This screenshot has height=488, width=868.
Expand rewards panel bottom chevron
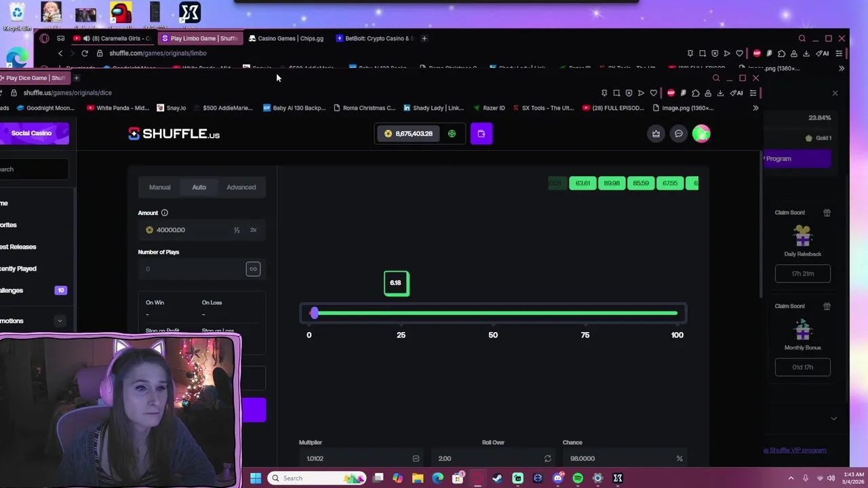[x=833, y=418]
